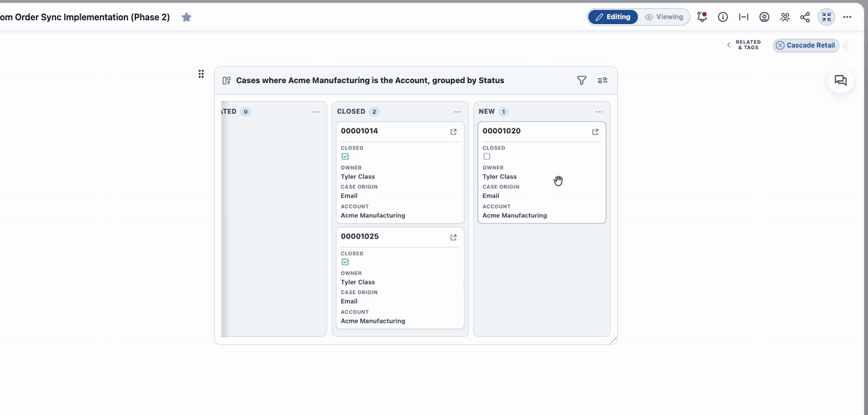Open the options menu for the leftmost column
The width and height of the screenshot is (868, 415).
pos(316,112)
